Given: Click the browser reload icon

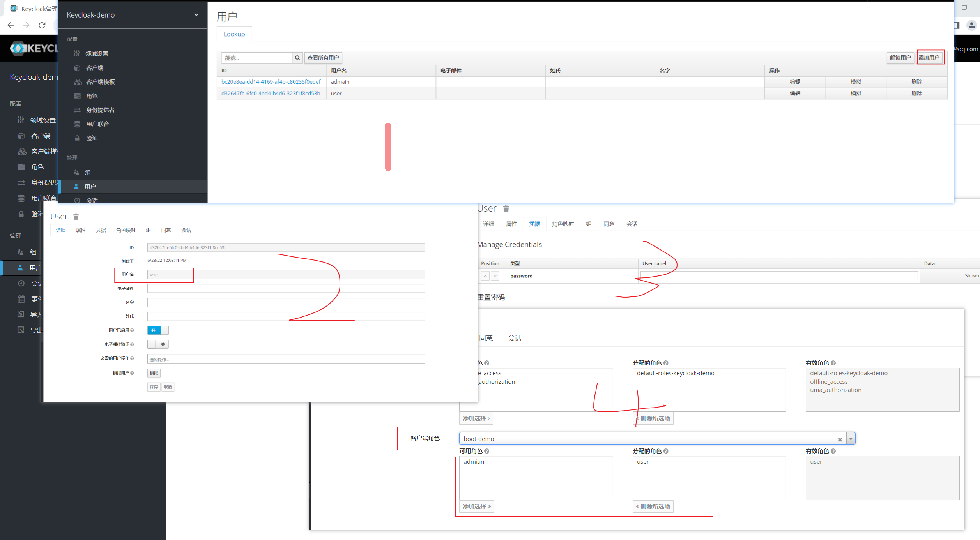Looking at the screenshot, I should [42, 25].
